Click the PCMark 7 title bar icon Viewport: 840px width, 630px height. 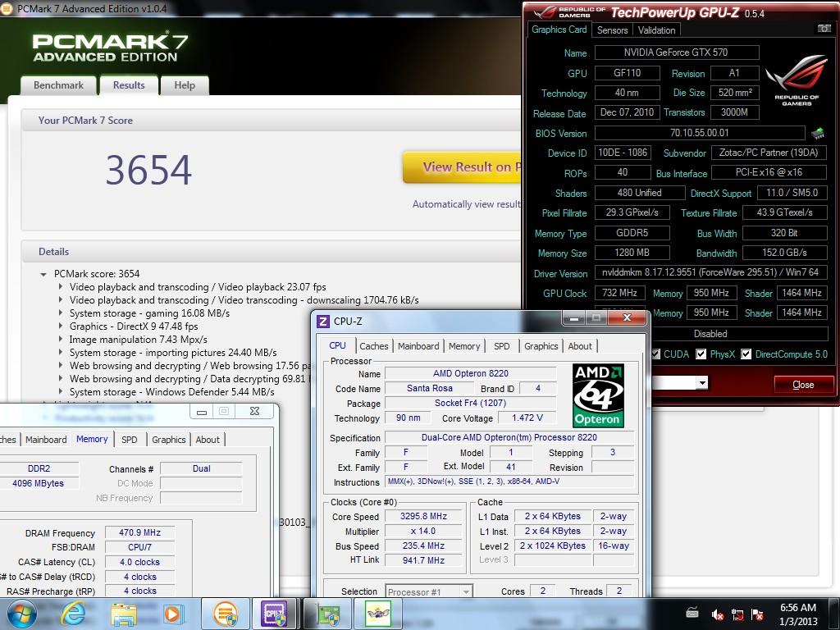(x=6, y=8)
